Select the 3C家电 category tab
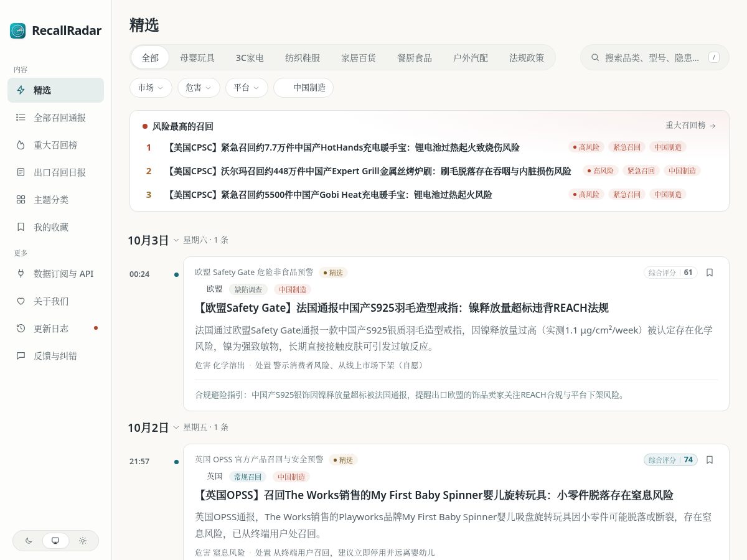 pos(250,58)
